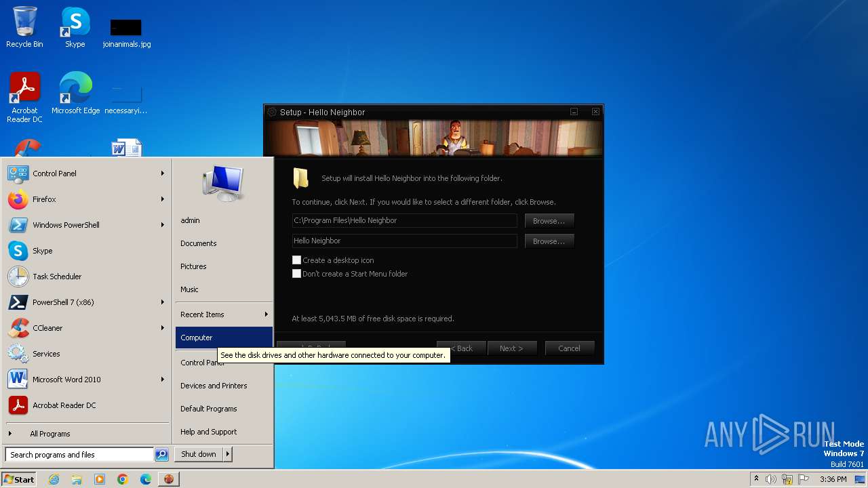Open the Skype desktop shortcut
This screenshot has height=488, width=868.
pyautogui.click(x=75, y=27)
